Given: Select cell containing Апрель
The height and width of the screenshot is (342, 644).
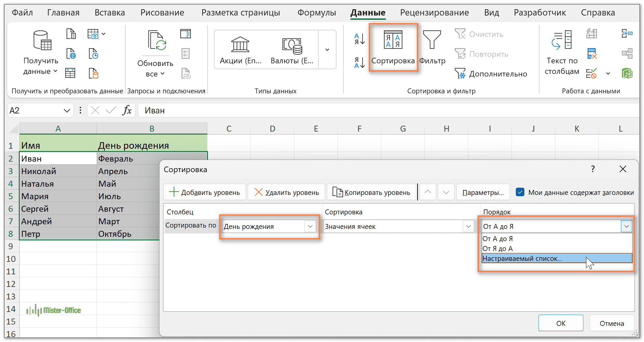Looking at the screenshot, I should point(129,171).
